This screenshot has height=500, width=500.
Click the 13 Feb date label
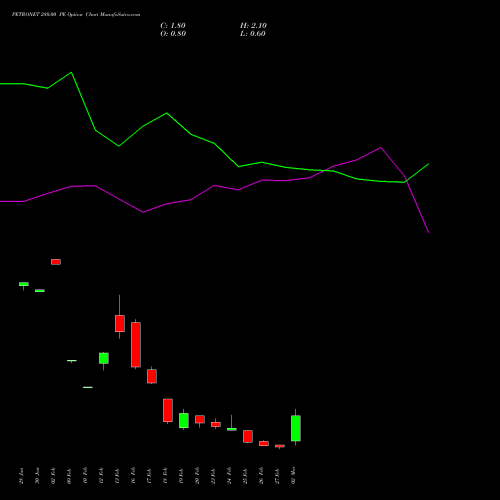click(x=117, y=476)
